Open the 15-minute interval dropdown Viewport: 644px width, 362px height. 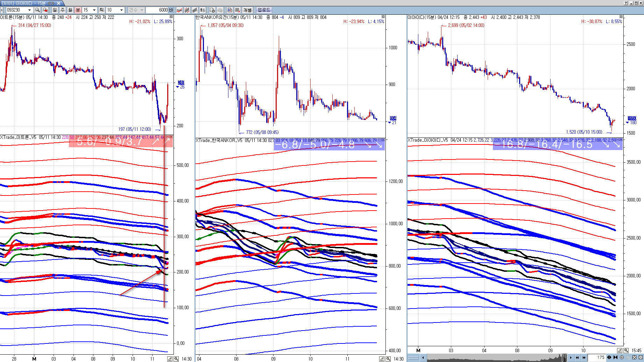(94, 10)
